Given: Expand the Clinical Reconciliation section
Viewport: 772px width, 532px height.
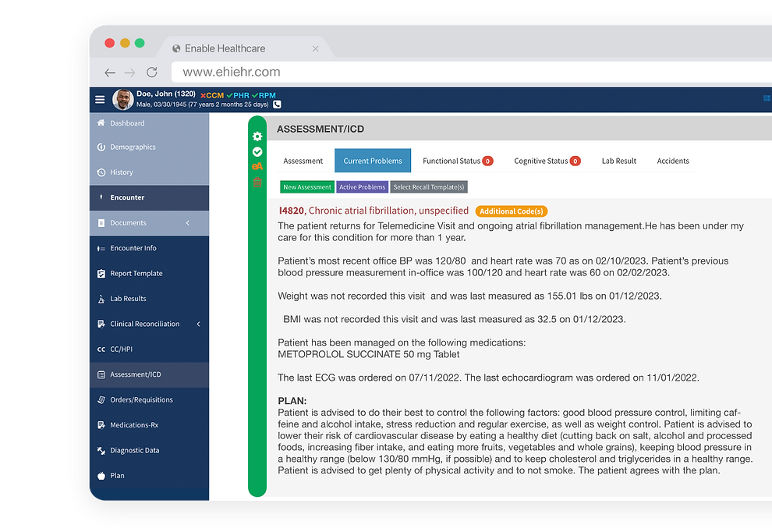Looking at the screenshot, I should click(x=199, y=324).
